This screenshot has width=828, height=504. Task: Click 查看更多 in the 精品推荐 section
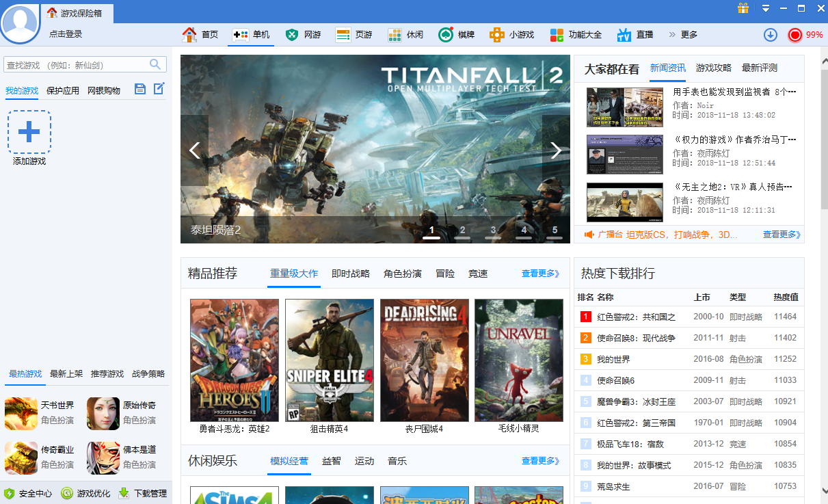tap(540, 274)
